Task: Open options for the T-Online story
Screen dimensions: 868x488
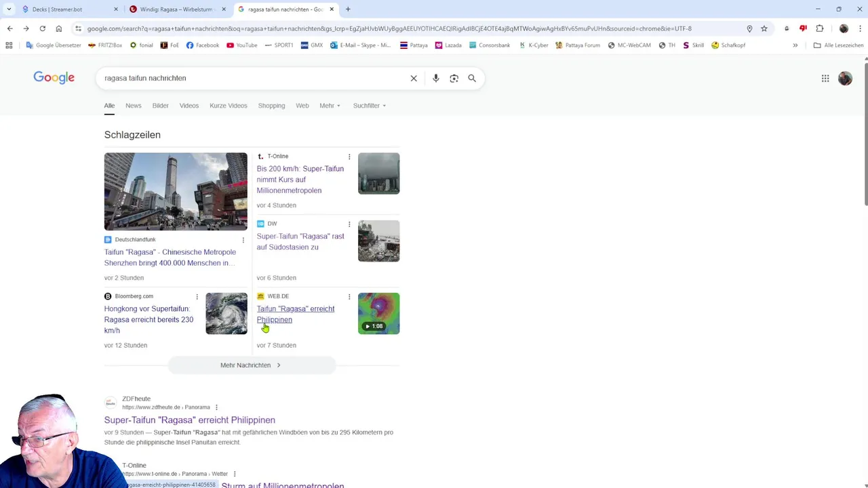Action: pos(349,157)
